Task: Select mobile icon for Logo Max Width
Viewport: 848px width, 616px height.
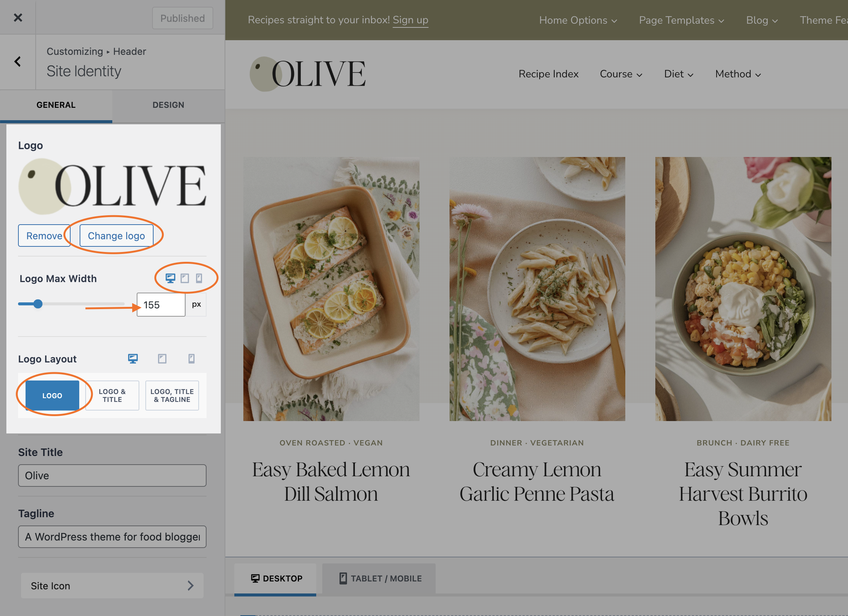Action: click(199, 278)
